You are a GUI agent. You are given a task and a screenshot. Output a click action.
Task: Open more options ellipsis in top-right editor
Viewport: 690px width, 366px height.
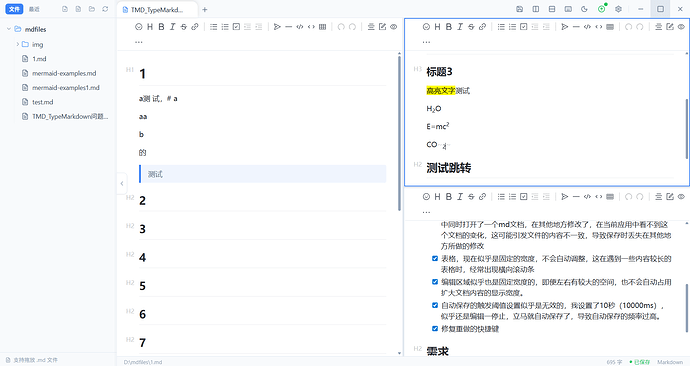click(x=426, y=42)
